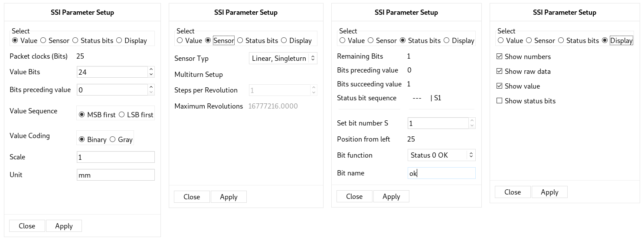Close the Sensor setup panel
644x241 pixels.
192,197
